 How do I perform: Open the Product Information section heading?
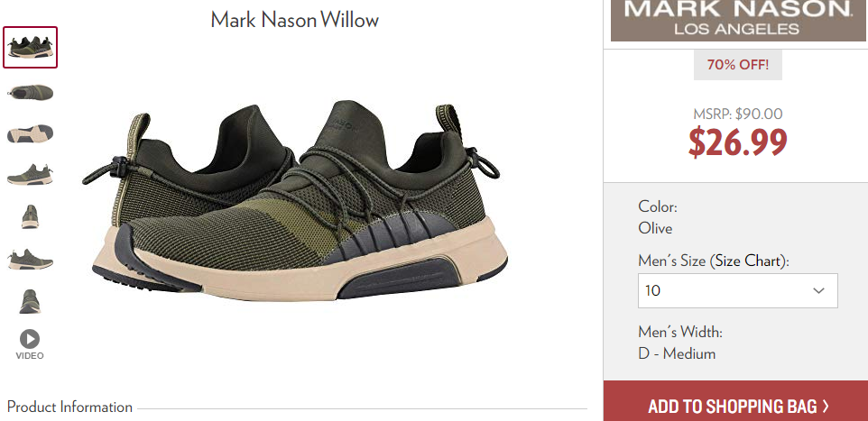(x=69, y=407)
